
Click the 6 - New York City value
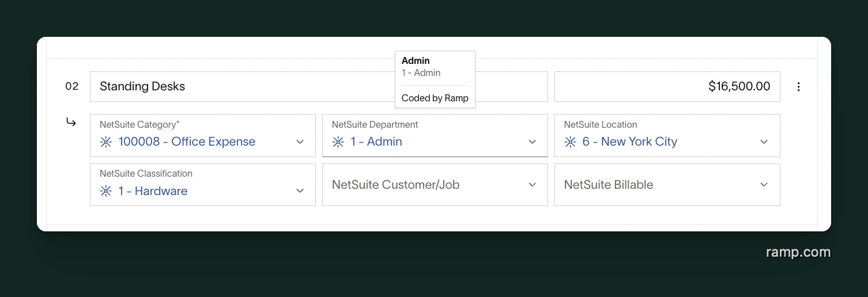pyautogui.click(x=629, y=142)
